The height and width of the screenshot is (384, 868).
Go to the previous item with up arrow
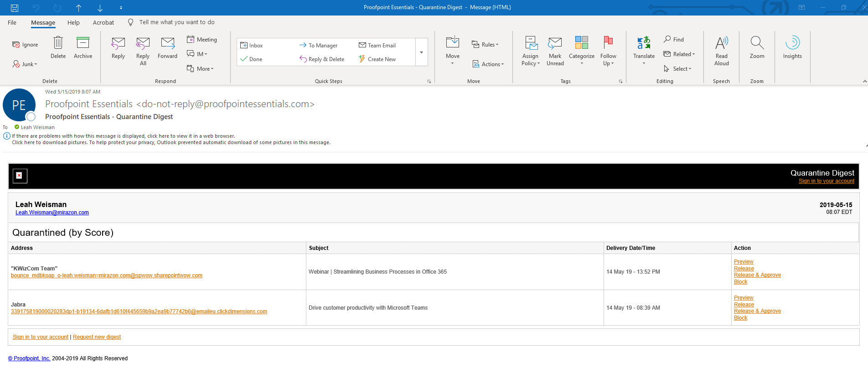click(x=78, y=8)
